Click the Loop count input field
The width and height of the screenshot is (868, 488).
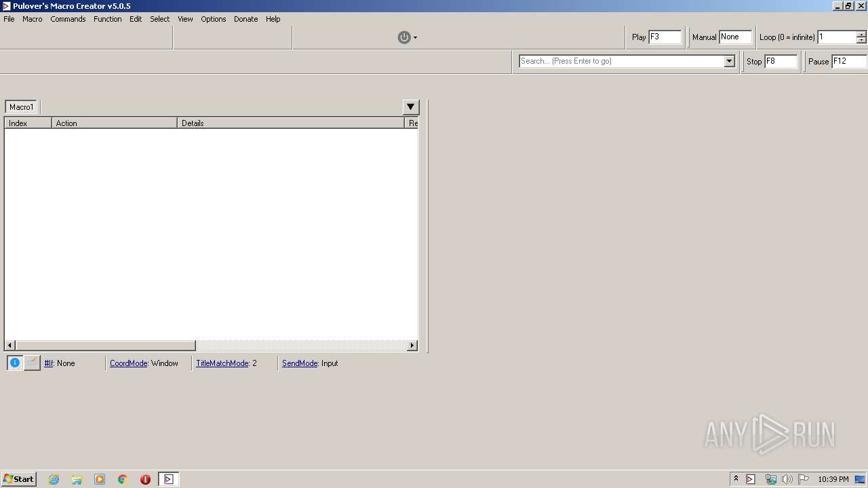point(837,37)
